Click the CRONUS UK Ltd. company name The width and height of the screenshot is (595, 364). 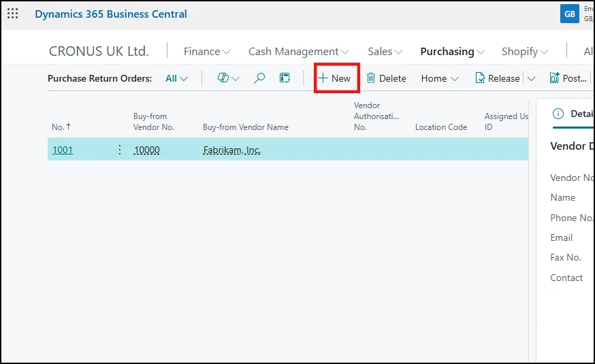tap(99, 51)
